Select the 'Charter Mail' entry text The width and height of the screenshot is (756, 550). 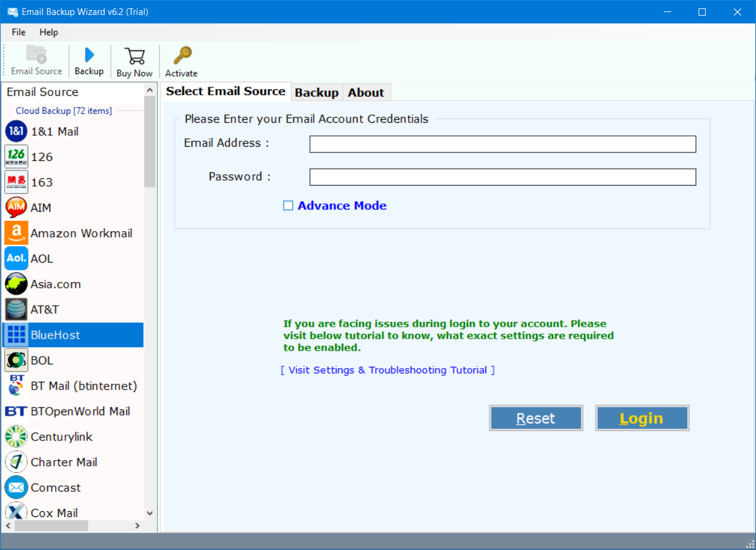point(64,462)
